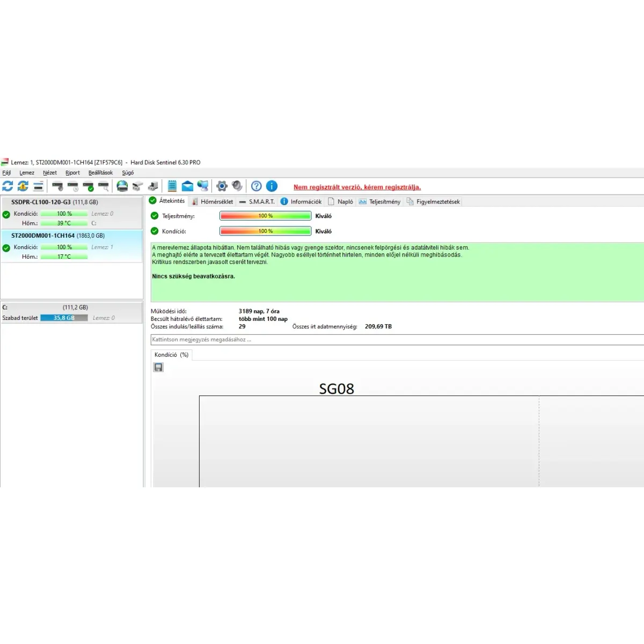Switch to the Hőmérséklet tab
Viewport: 644px width, 644px height.
(213, 202)
